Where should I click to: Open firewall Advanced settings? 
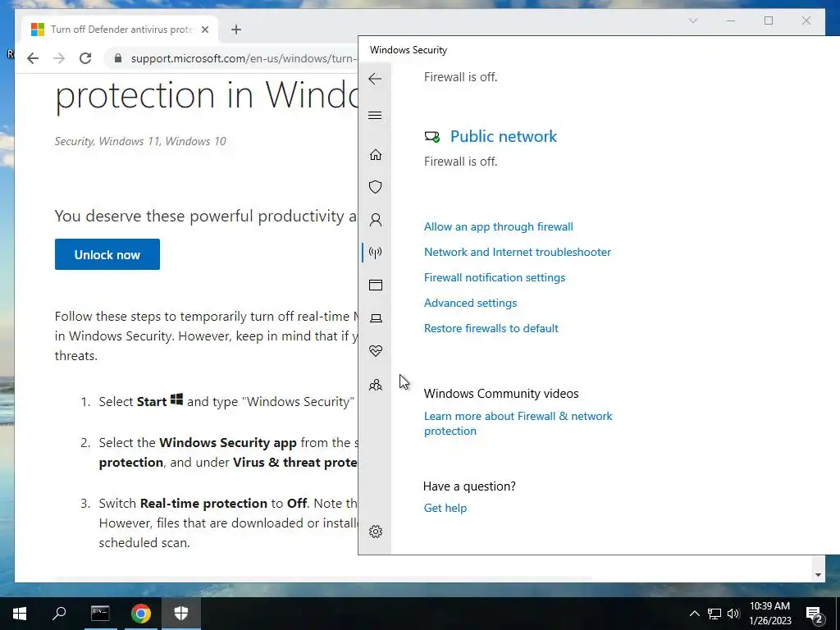(x=470, y=303)
